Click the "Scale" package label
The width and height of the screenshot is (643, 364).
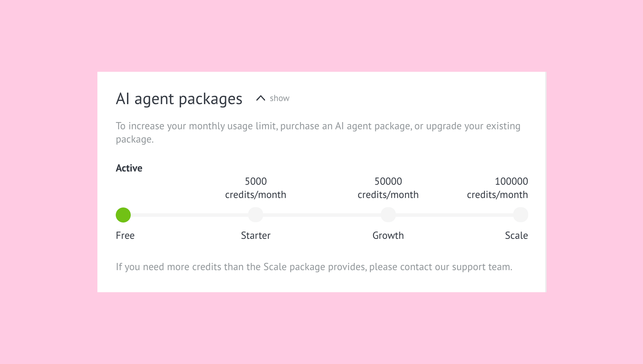pos(516,235)
